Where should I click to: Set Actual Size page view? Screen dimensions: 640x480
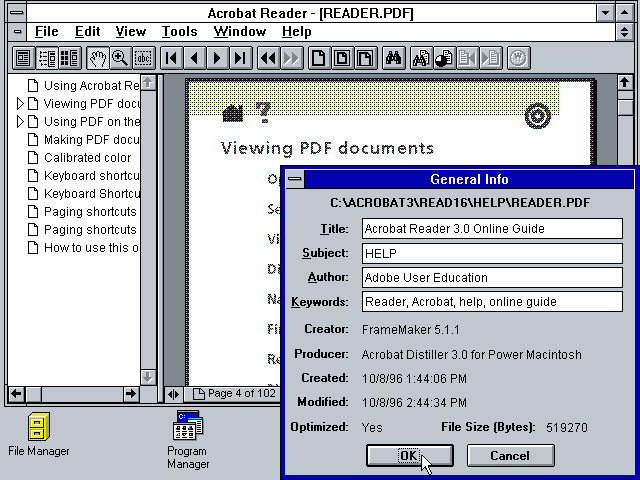(319, 58)
